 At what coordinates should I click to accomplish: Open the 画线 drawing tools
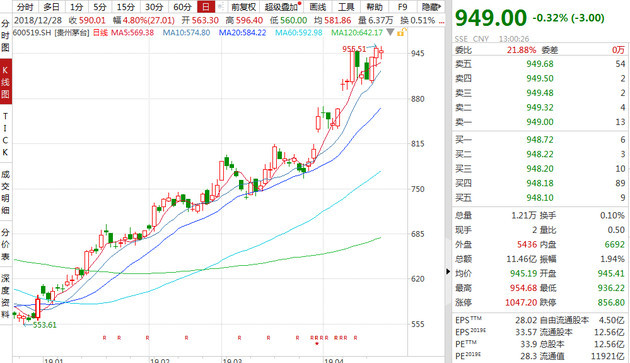coord(318,7)
